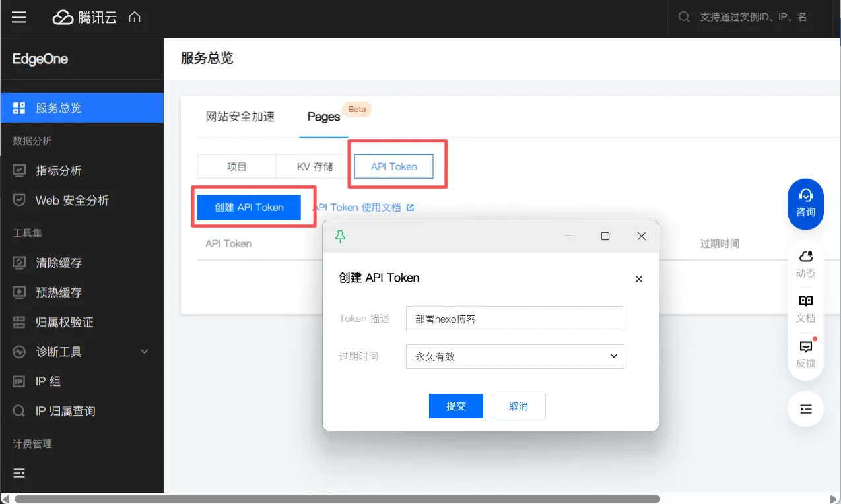Open the API Token 使用文档 link
This screenshot has width=841, height=504.
358,207
